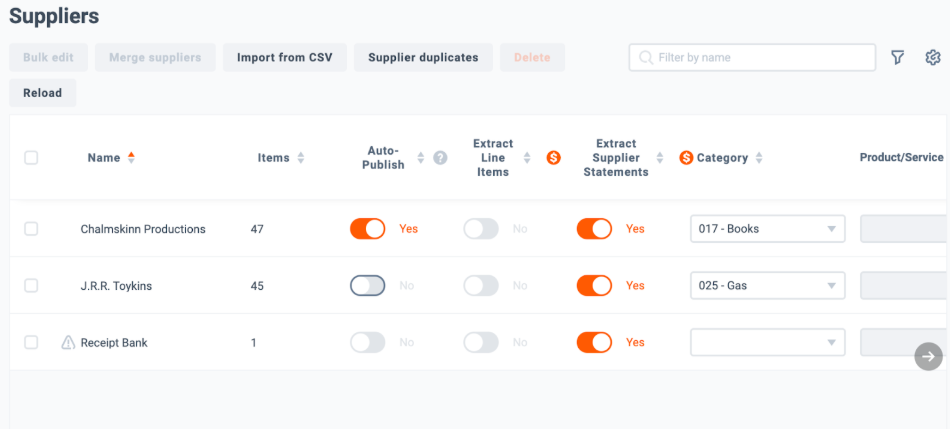The height and width of the screenshot is (429, 950).
Task: Open the filter funnel icon
Action: click(897, 58)
